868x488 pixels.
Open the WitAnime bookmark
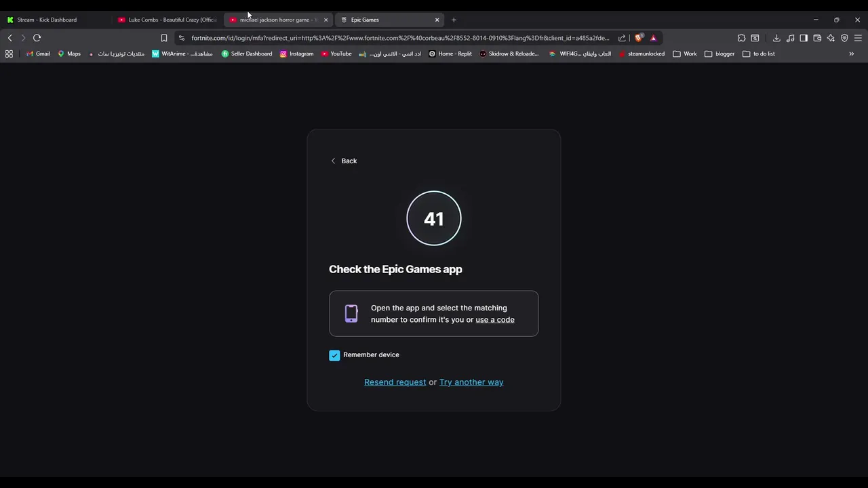tap(182, 54)
